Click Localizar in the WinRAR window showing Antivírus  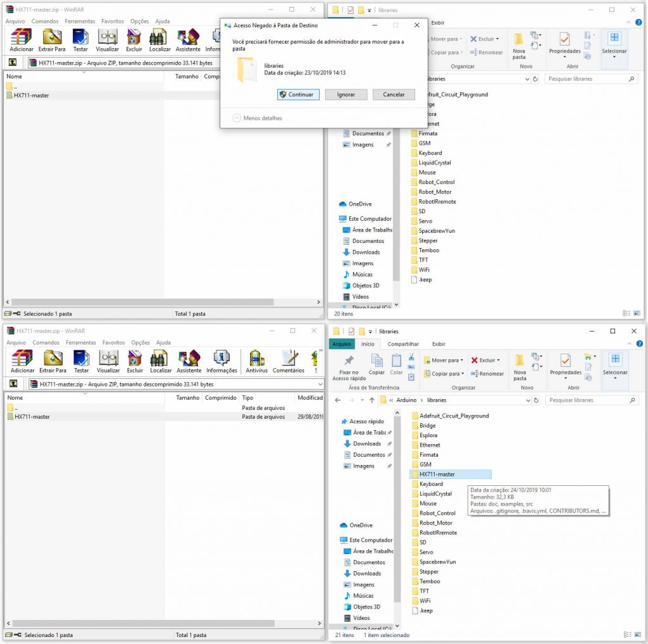point(161,361)
